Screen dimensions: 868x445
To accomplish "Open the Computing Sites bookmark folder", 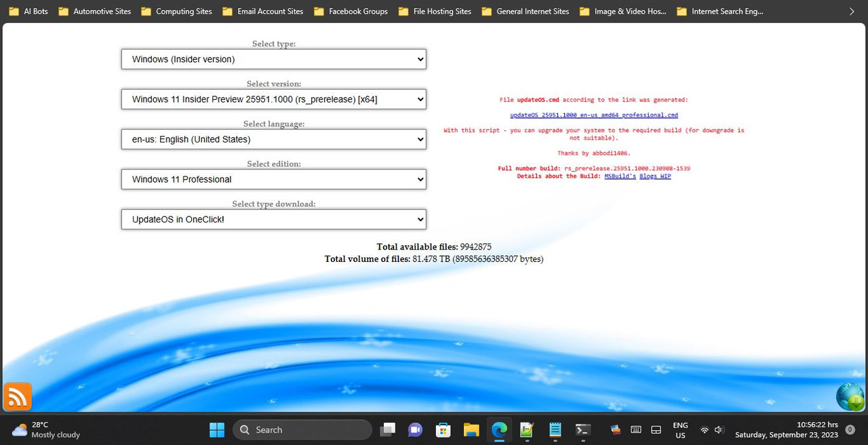I will pyautogui.click(x=176, y=11).
